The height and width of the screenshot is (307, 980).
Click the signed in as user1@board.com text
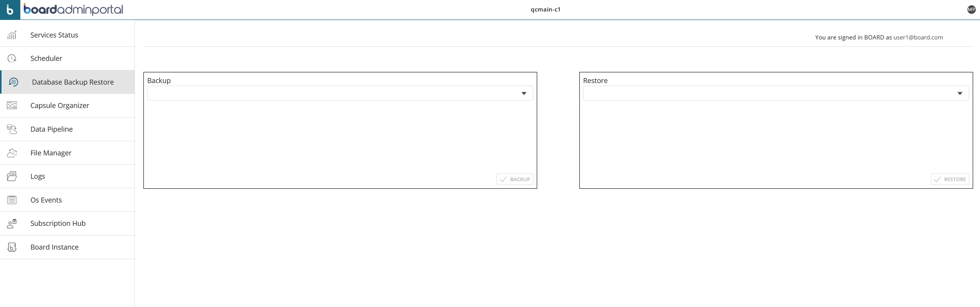(x=879, y=37)
